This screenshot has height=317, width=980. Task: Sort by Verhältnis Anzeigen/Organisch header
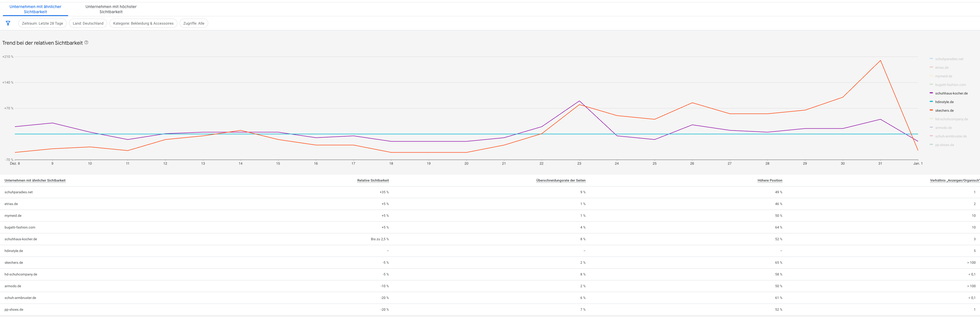955,180
